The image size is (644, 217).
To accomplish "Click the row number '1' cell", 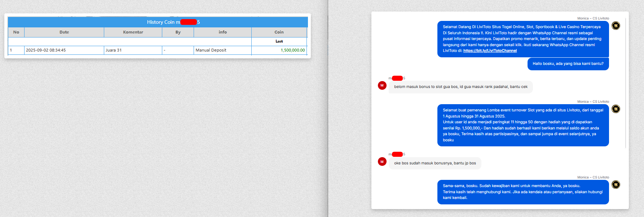I will coord(16,50).
